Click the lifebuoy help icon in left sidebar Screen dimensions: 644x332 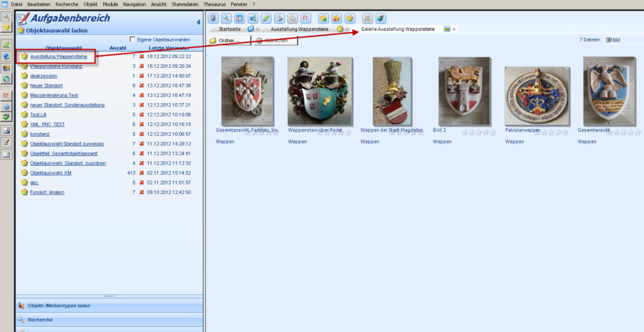click(x=6, y=95)
